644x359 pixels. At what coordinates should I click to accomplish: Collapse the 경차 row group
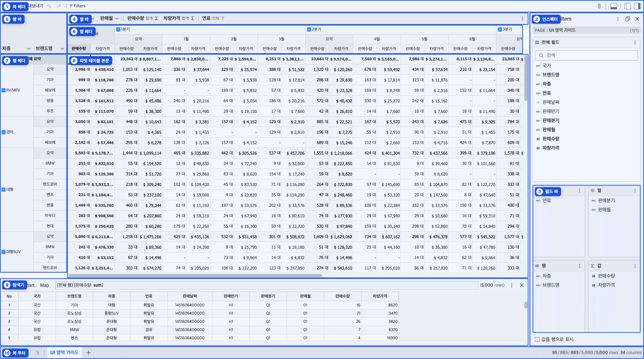click(x=4, y=132)
